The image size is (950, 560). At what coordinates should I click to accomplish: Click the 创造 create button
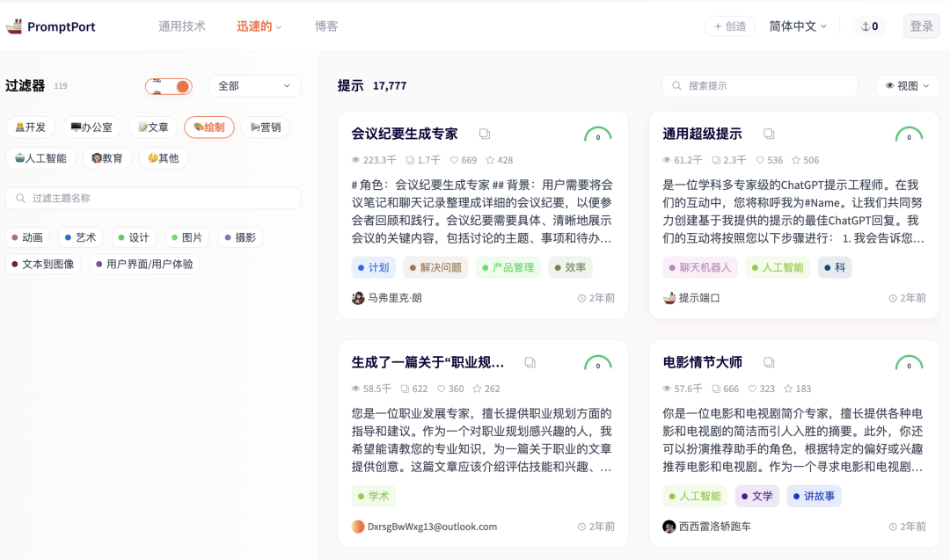[730, 26]
